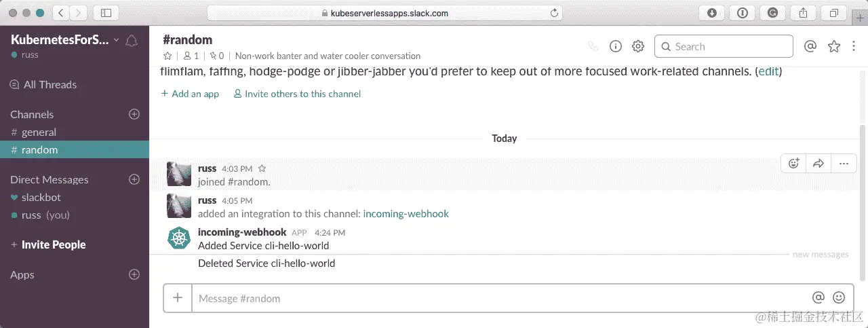Click the 4:05 PM timestamp

coord(237,201)
